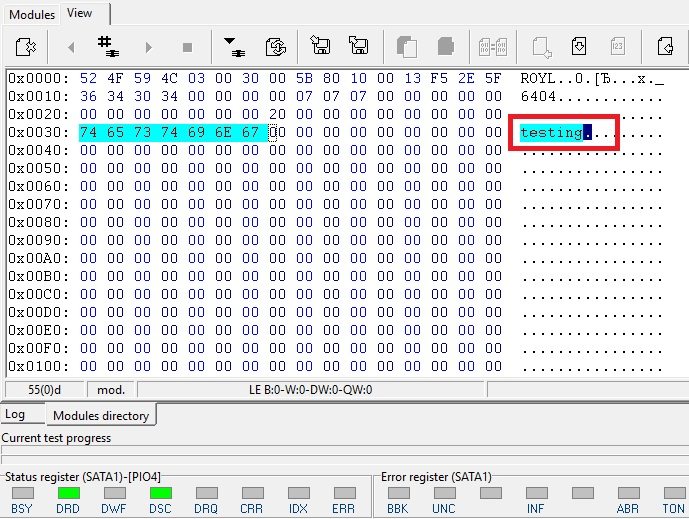Click the Status register (SATA1)-[PIO4] label
The image size is (689, 519).
[83, 477]
